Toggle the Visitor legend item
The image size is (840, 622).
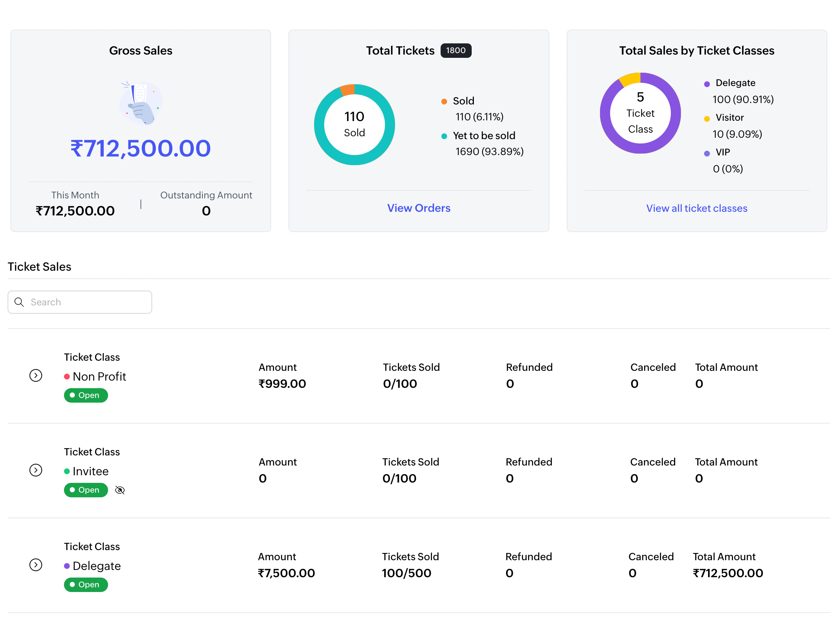pos(729,117)
